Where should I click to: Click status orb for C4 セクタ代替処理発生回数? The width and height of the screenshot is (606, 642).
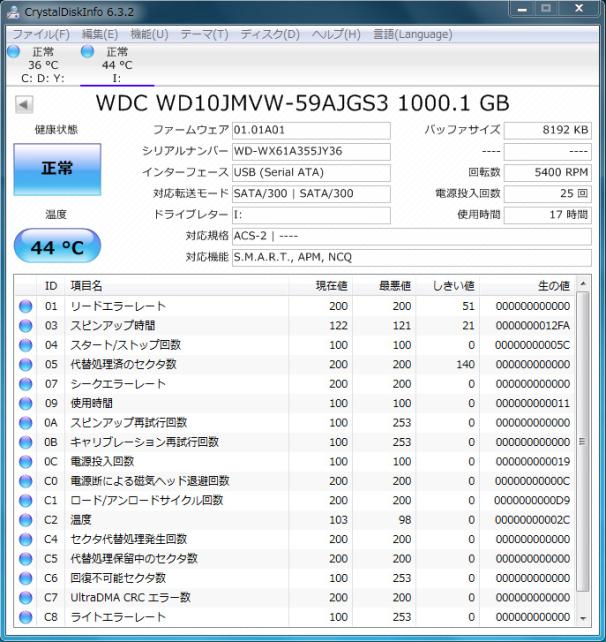coord(25,539)
